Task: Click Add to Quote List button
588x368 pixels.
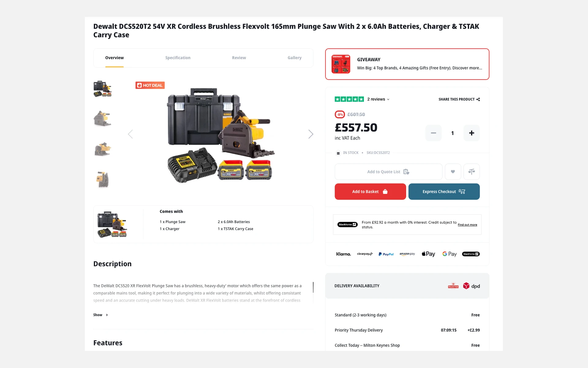Action: 388,172
